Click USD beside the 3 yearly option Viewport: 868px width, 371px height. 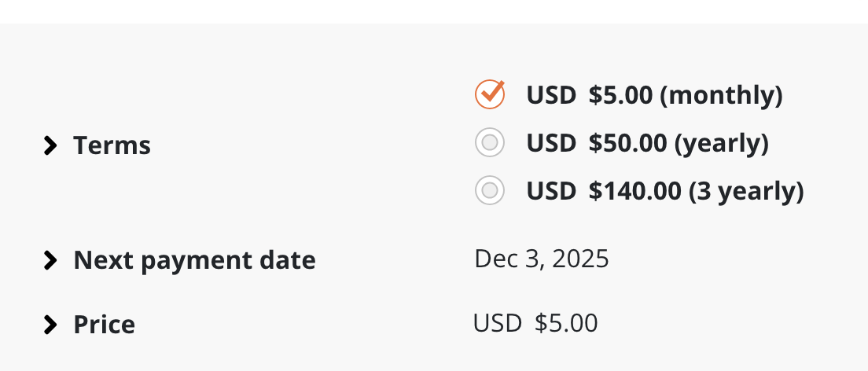[x=551, y=191]
